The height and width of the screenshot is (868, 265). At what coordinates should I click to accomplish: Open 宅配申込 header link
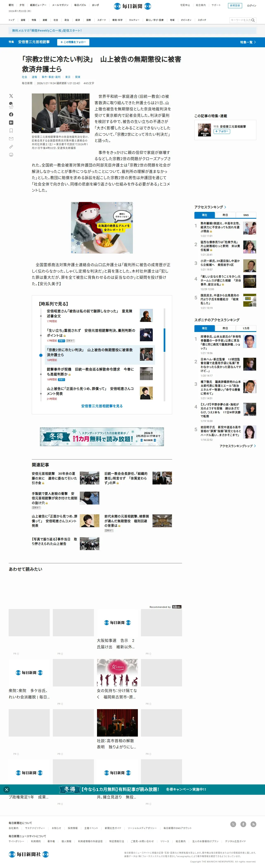[x=185, y=5]
